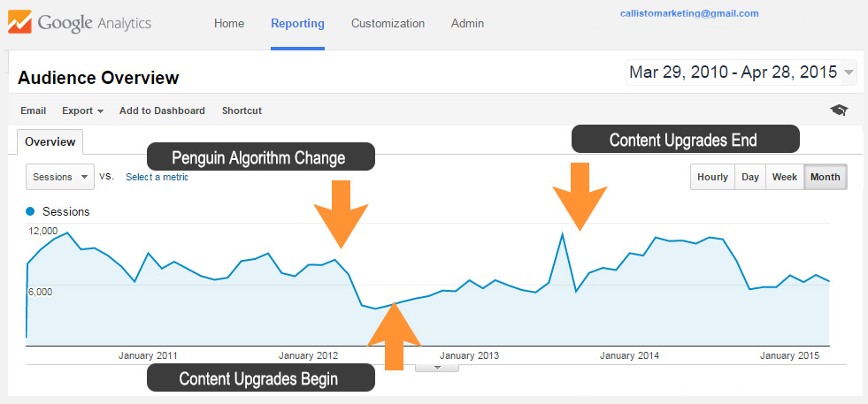Switch chart granularity to Day

coord(750,177)
